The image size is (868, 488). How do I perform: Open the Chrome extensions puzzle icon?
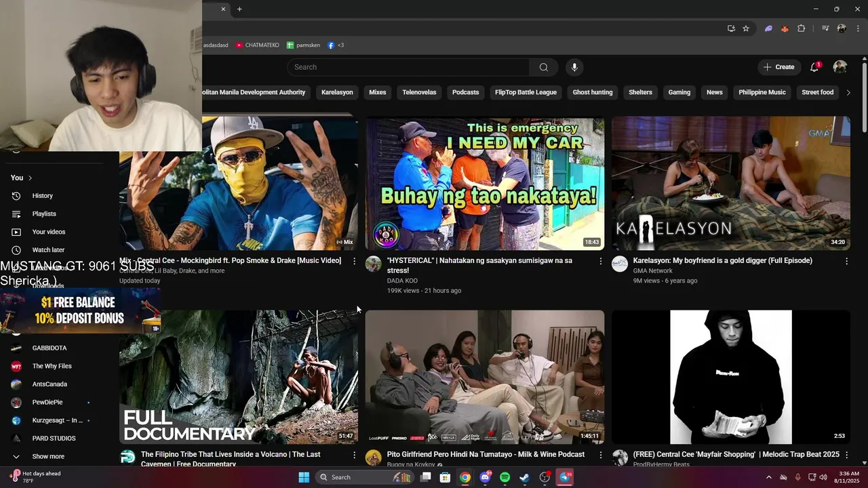tap(801, 28)
